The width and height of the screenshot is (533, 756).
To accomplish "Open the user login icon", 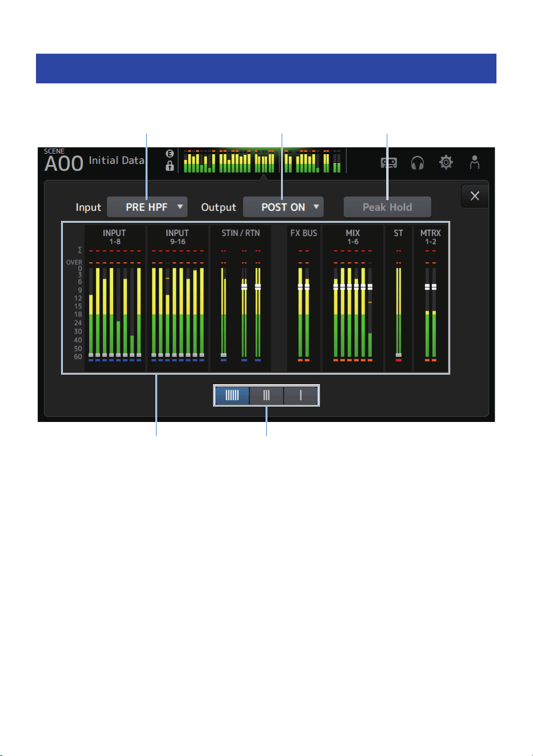I will [475, 162].
